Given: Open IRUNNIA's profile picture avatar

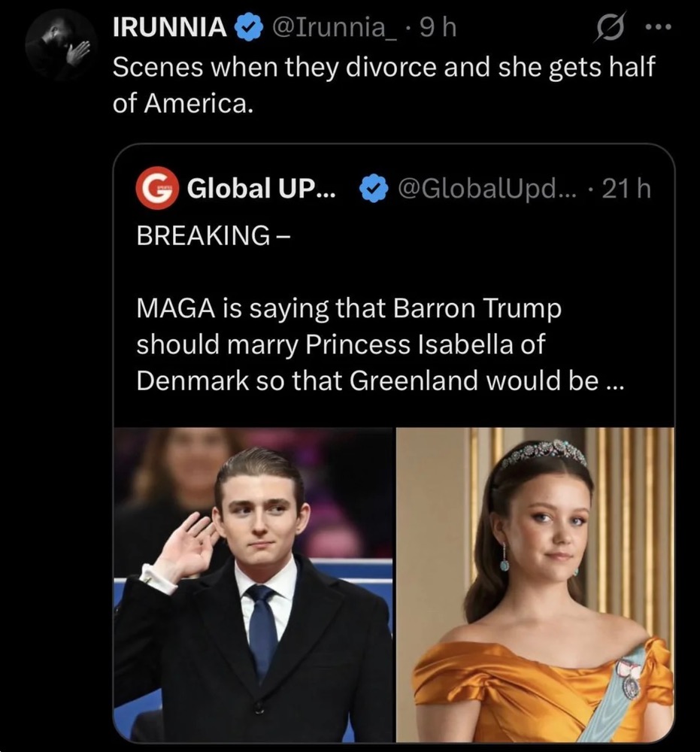Looking at the screenshot, I should point(59,47).
